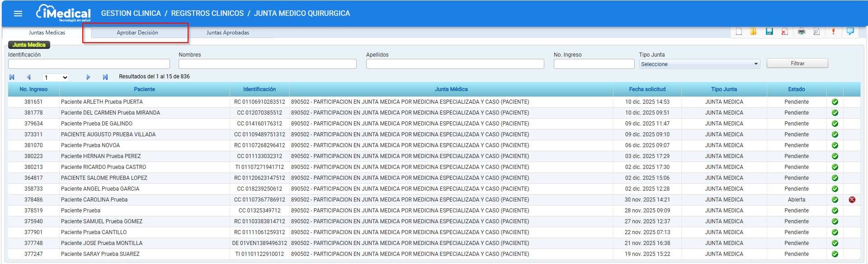868x264 pixels.
Task: Click the open folder toolbar icon
Action: coord(753,31)
